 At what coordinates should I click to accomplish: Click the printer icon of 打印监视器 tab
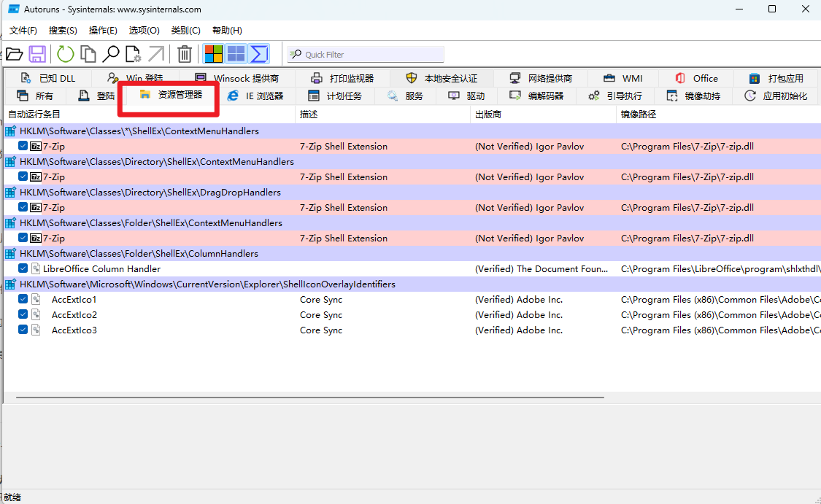pos(316,78)
